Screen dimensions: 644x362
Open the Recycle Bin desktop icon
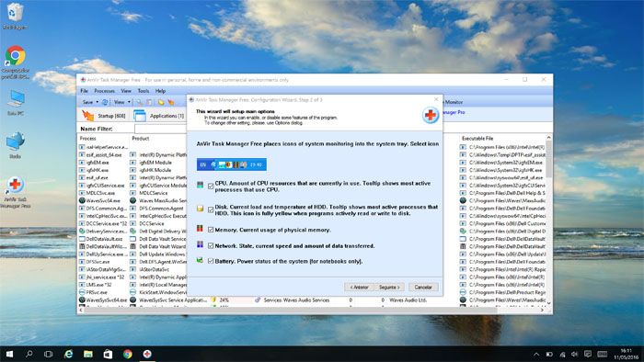[x=15, y=17]
